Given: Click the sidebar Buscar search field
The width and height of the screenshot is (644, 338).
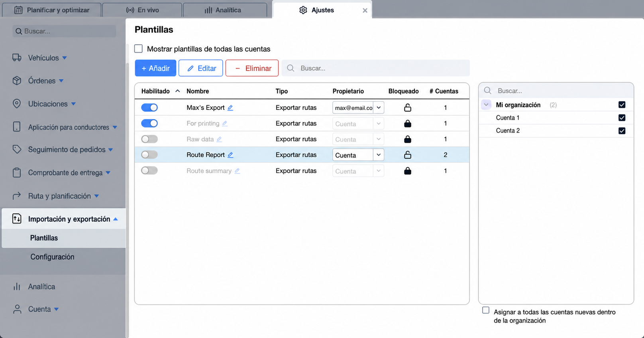Looking at the screenshot, I should 64,31.
